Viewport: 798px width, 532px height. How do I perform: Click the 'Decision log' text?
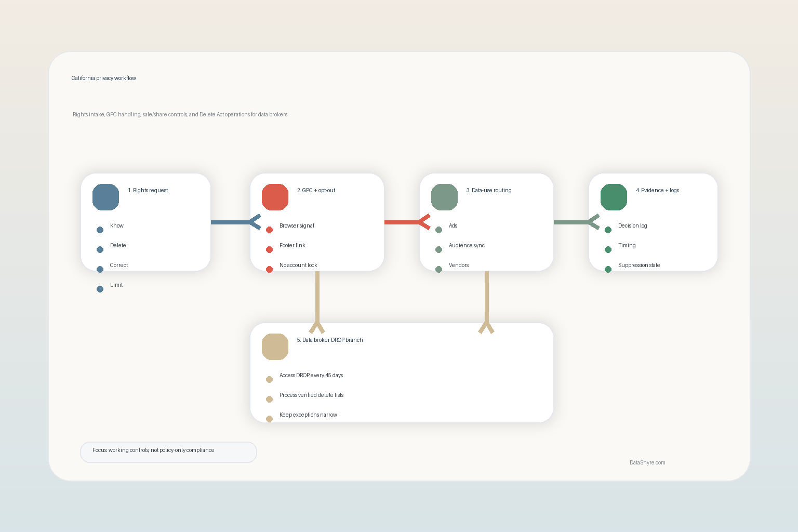coord(633,225)
